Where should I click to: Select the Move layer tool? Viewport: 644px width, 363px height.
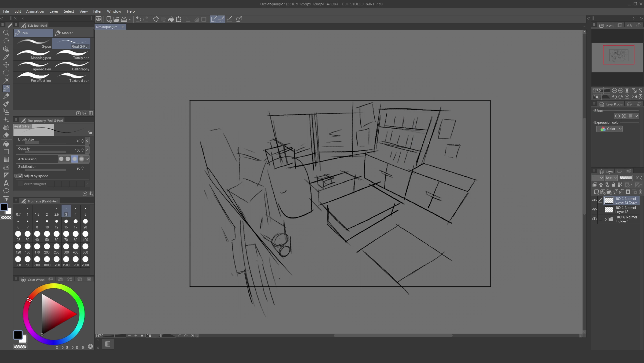[x=6, y=65]
